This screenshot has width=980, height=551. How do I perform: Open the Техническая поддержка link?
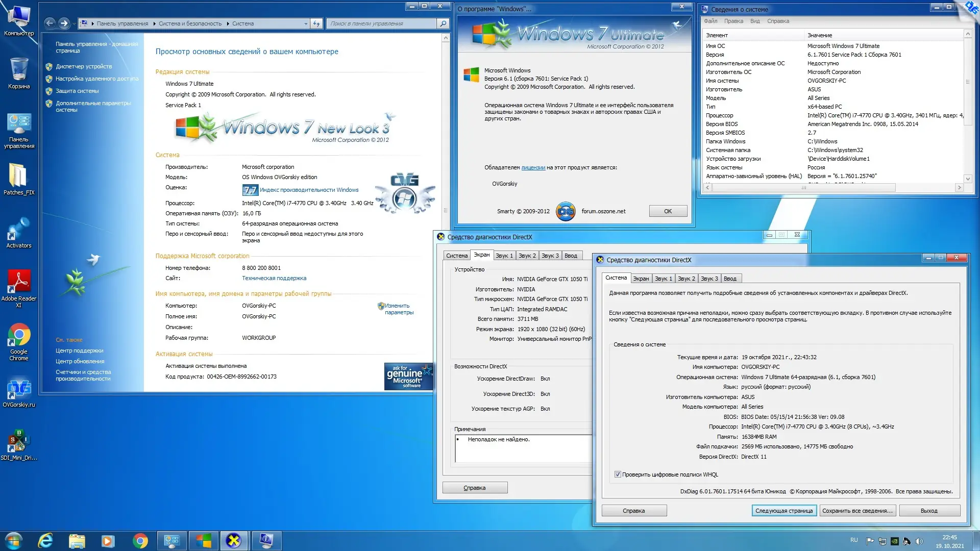pyautogui.click(x=274, y=278)
